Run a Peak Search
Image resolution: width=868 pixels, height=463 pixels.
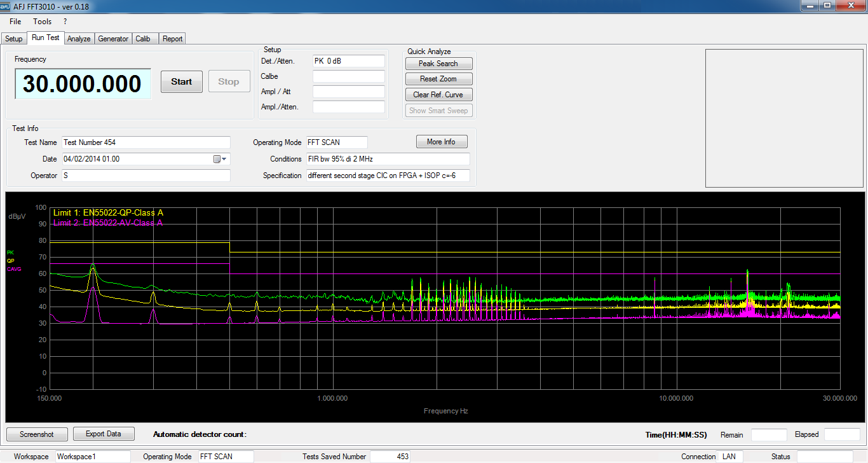(x=438, y=64)
